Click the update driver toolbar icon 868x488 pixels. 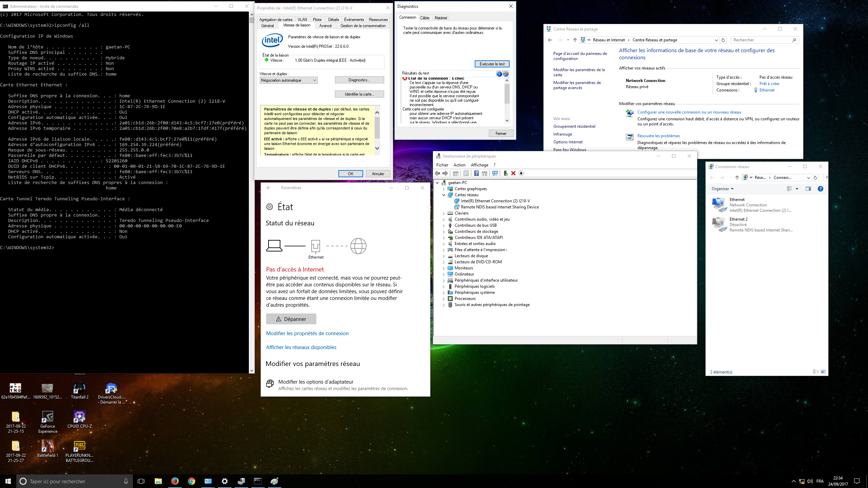click(x=506, y=173)
